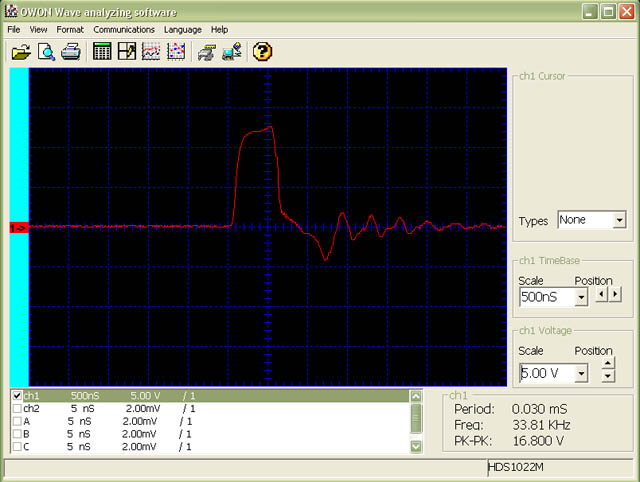Click the channel 1 zero-level marker
Viewport: 640px width, 482px height.
[19, 228]
